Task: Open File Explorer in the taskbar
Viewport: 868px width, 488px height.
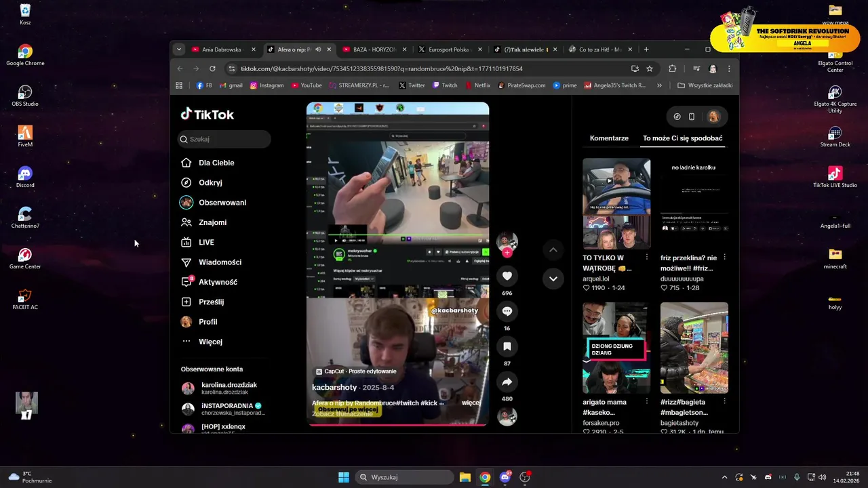Action: [465, 477]
